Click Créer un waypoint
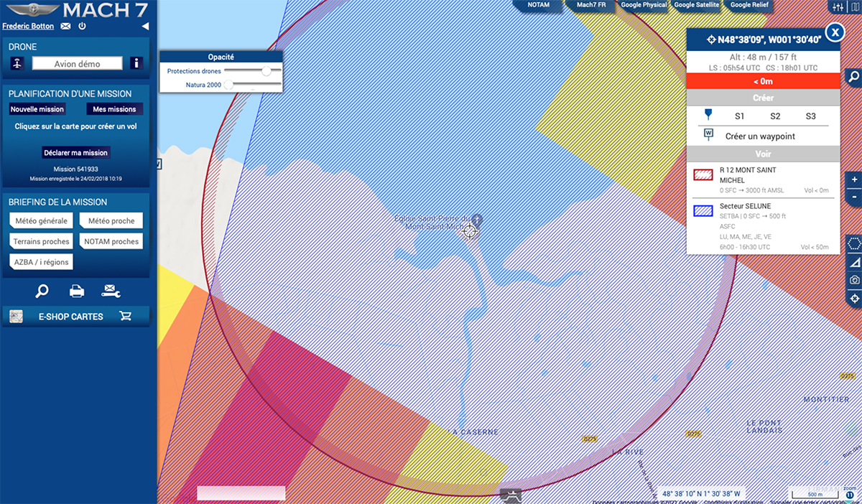 click(x=760, y=136)
